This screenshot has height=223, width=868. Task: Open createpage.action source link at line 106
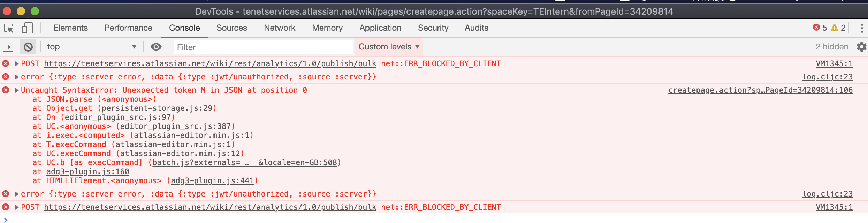760,90
